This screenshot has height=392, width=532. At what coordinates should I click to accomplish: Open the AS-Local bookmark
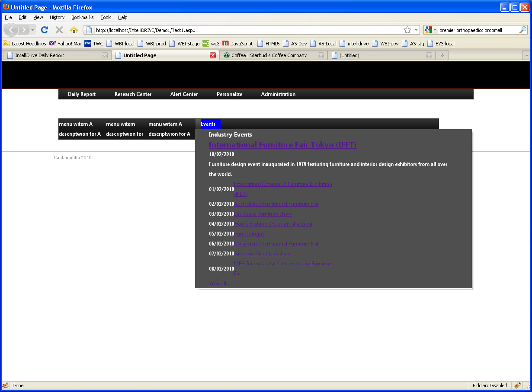324,43
